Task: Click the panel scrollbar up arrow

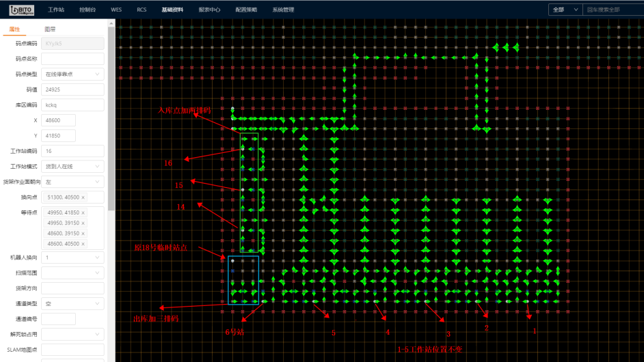Action: coord(111,24)
